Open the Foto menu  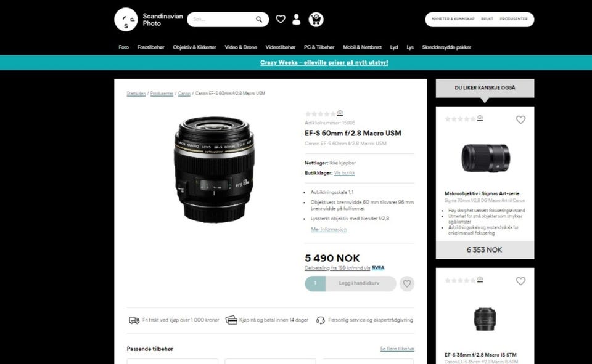pyautogui.click(x=123, y=47)
